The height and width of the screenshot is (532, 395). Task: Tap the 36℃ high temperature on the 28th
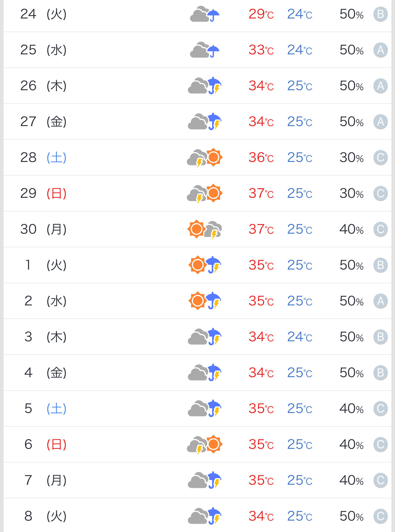click(261, 158)
